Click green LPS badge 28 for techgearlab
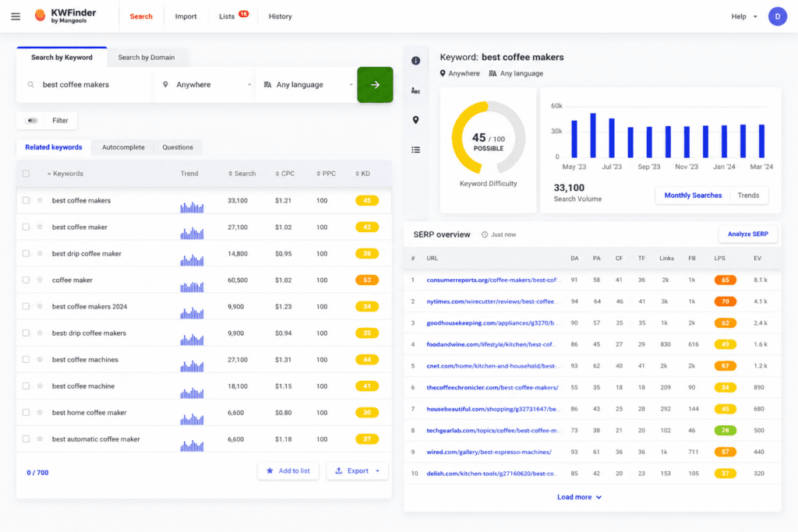 pos(726,430)
